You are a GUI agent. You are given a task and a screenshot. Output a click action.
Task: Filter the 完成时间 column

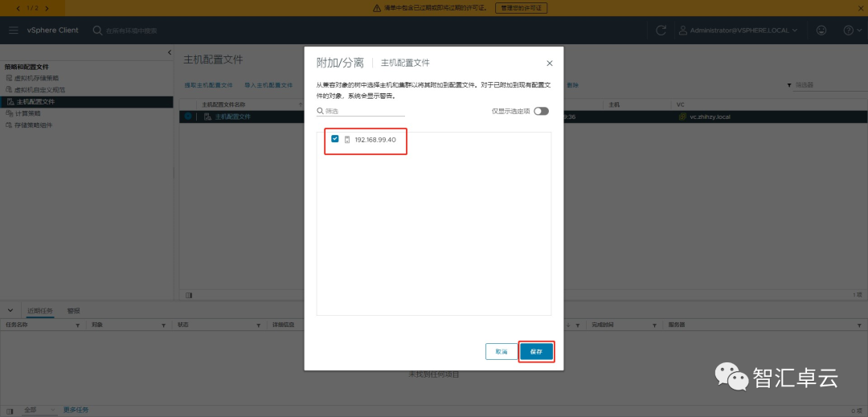(x=656, y=325)
